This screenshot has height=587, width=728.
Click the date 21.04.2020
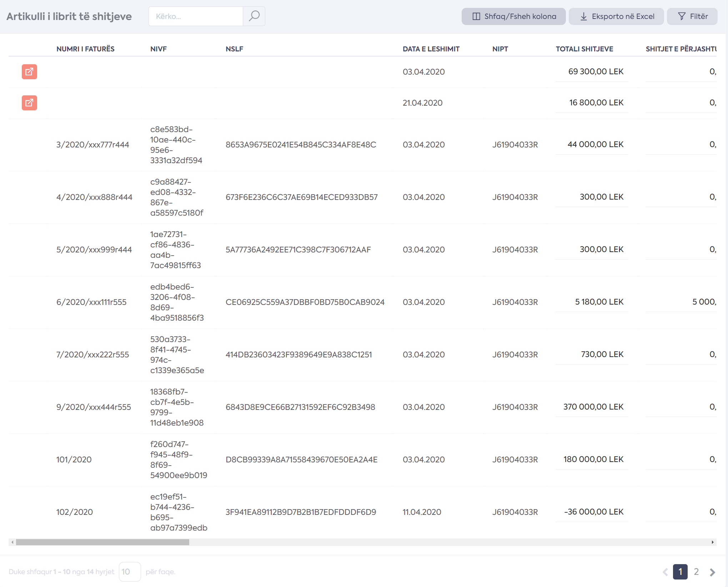click(x=422, y=103)
